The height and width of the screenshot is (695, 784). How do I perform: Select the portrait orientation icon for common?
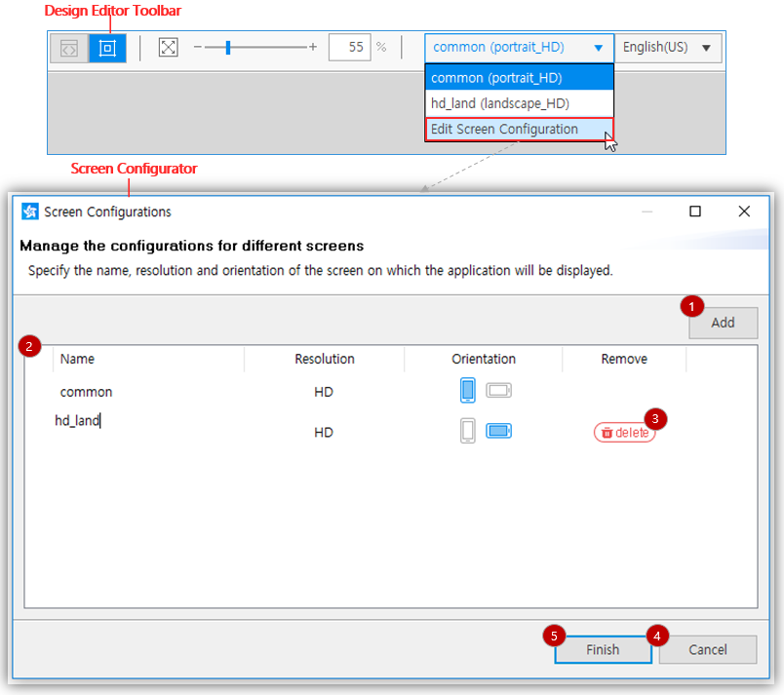[x=467, y=390]
